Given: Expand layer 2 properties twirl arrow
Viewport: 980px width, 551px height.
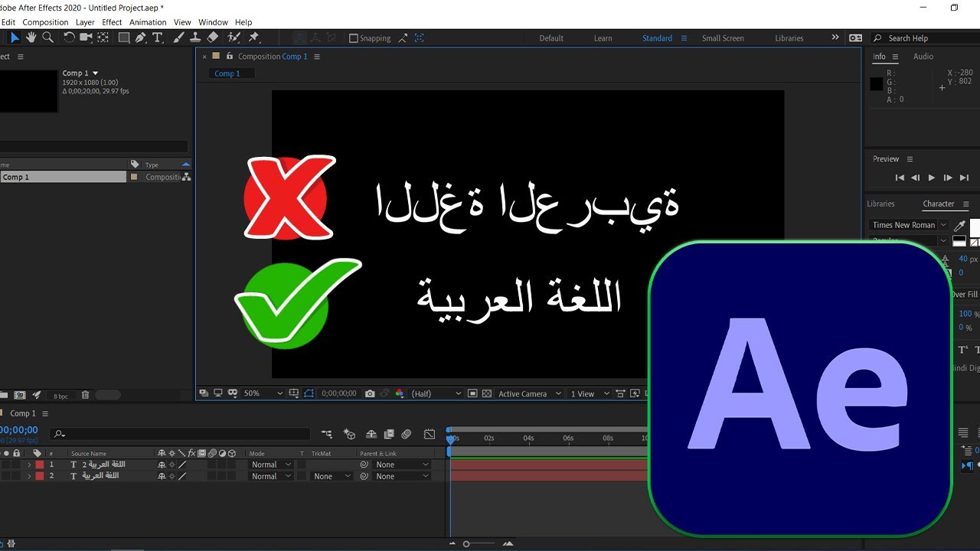Looking at the screenshot, I should [x=30, y=476].
